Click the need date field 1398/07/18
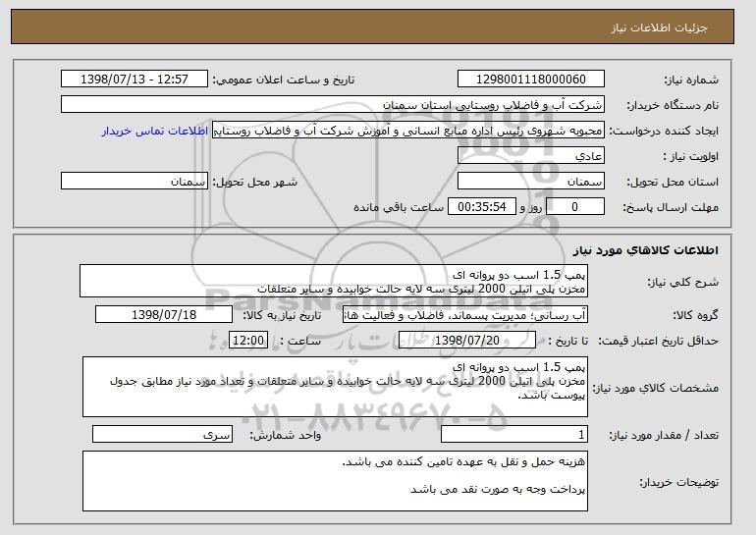Viewport: 756px width, 535px height. tap(164, 315)
